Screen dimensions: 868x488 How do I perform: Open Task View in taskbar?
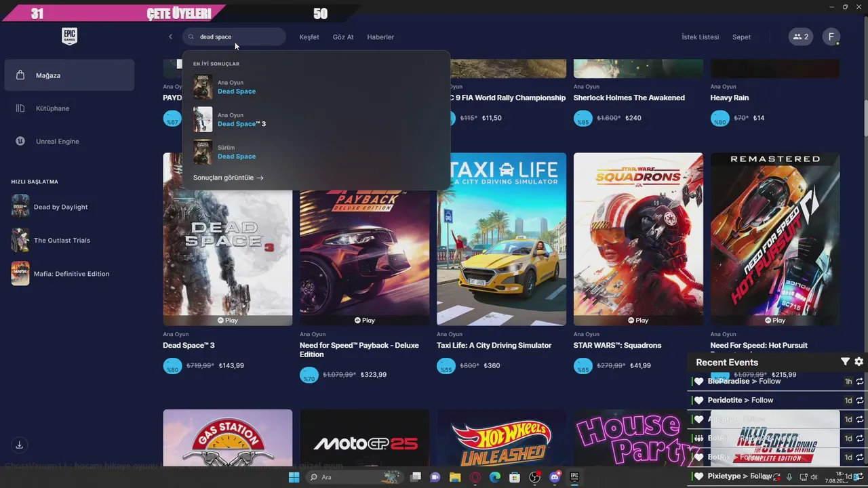click(x=416, y=477)
